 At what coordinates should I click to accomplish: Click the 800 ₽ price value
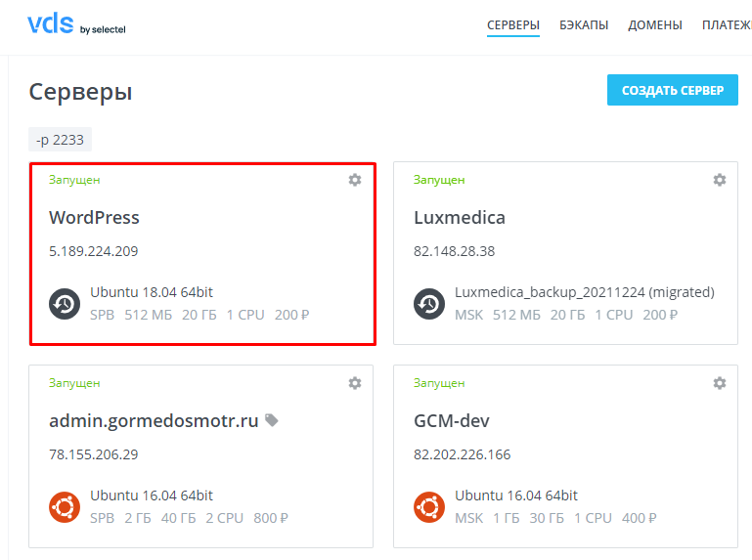271,518
